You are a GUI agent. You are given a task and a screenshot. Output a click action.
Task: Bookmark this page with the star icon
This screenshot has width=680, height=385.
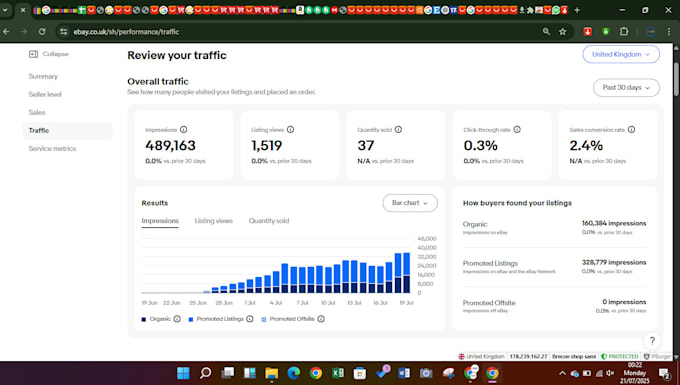[563, 32]
